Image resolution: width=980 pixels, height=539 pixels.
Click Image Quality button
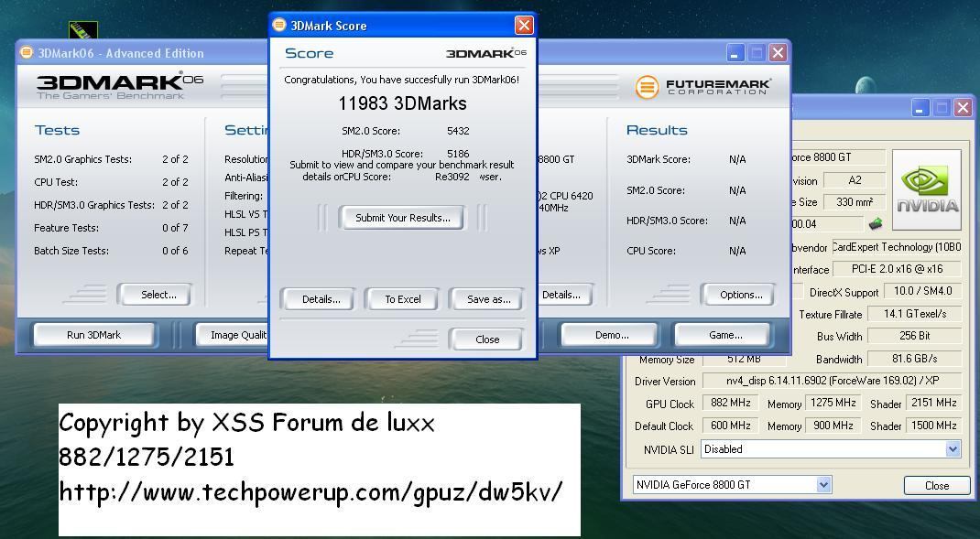(233, 335)
